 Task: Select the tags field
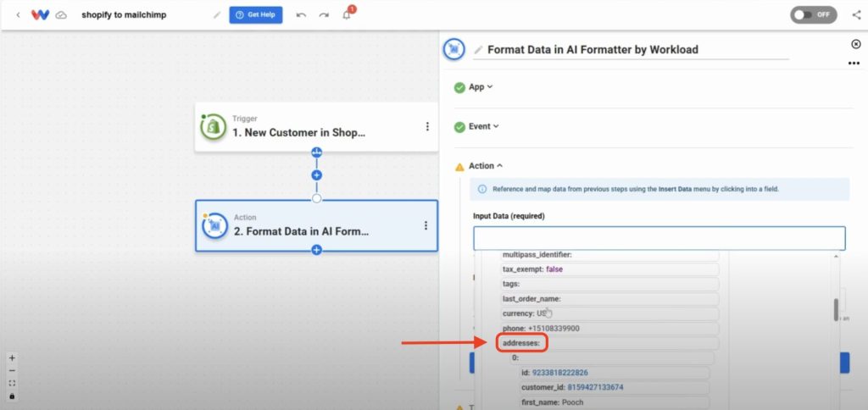click(609, 285)
